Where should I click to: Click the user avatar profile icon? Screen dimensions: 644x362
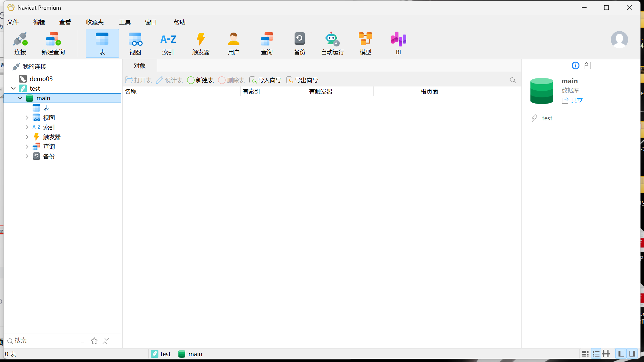click(x=619, y=40)
